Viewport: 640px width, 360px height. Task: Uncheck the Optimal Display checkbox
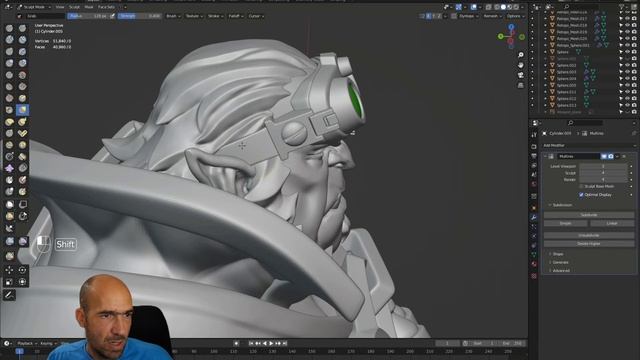[x=581, y=195]
